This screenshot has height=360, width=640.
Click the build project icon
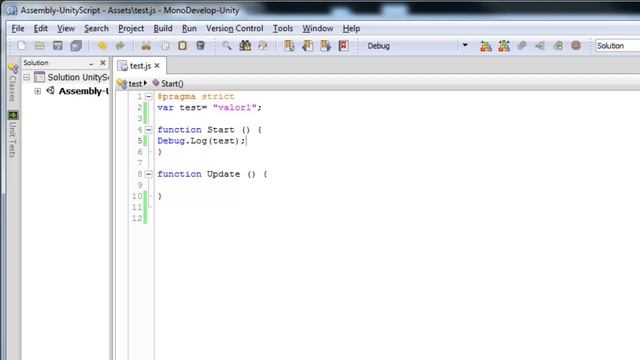(x=486, y=46)
